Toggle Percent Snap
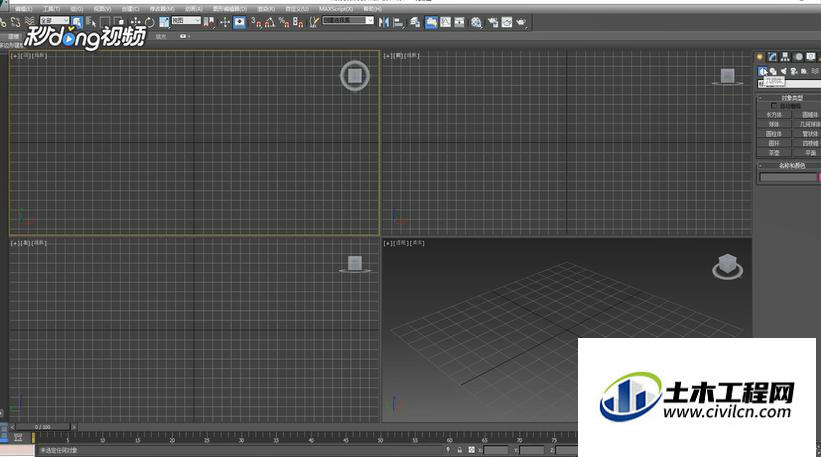Viewport: 821px width, 457px height. coord(284,22)
